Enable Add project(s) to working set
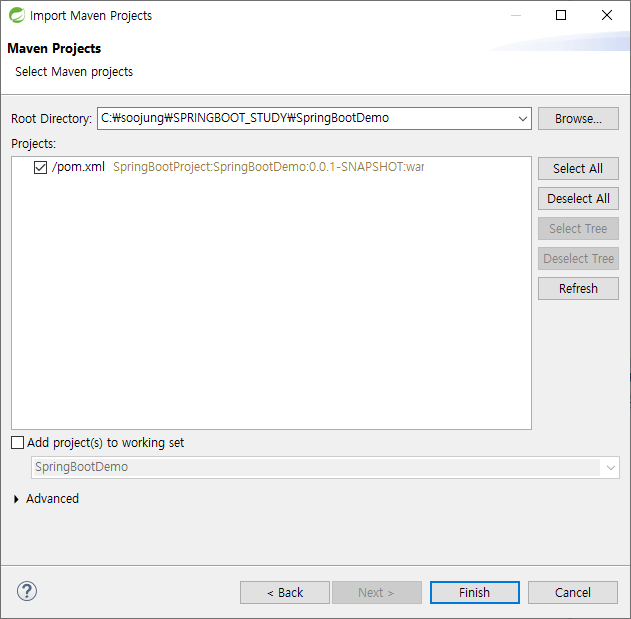 tap(17, 443)
